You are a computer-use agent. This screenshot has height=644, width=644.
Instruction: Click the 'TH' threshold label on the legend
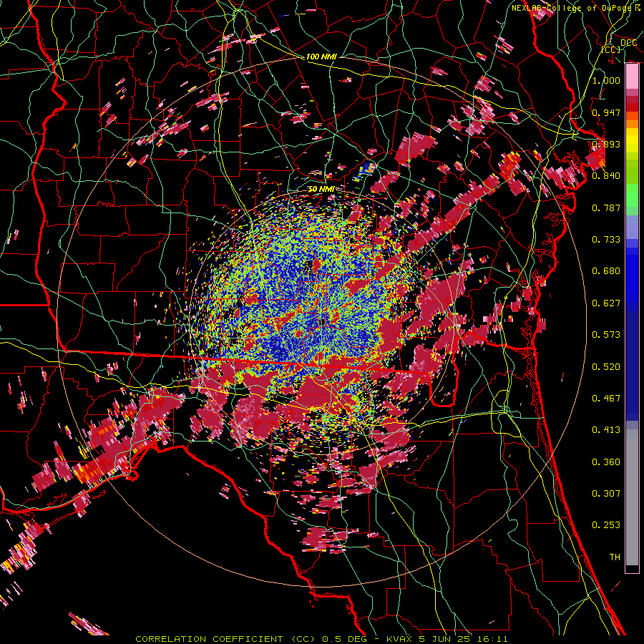(x=615, y=557)
